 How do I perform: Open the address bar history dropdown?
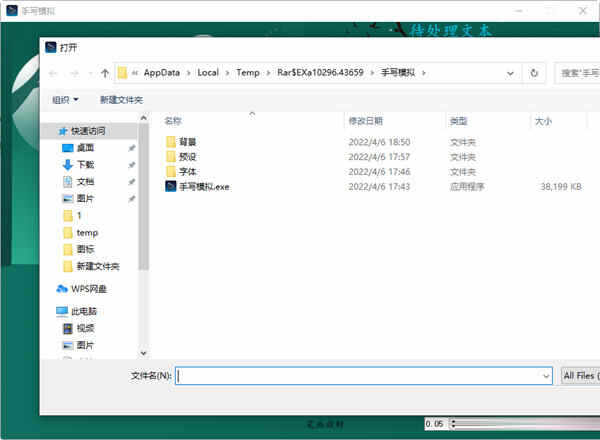coord(510,73)
